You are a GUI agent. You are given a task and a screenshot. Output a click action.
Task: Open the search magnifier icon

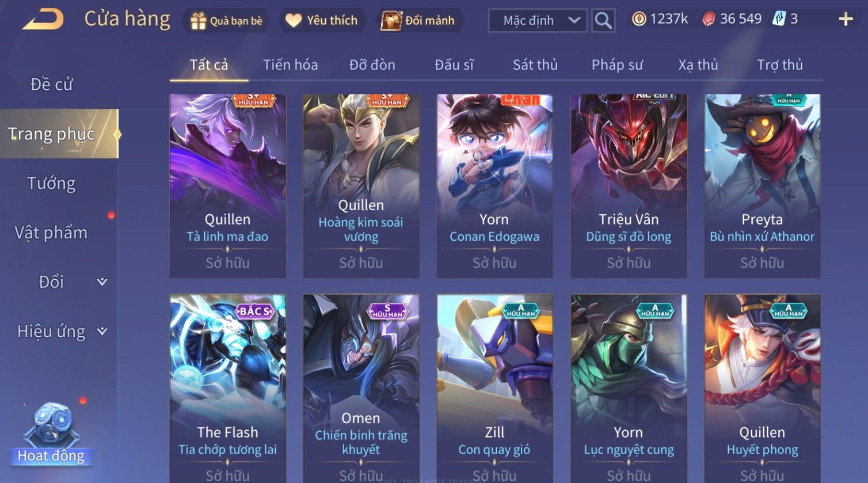[603, 20]
